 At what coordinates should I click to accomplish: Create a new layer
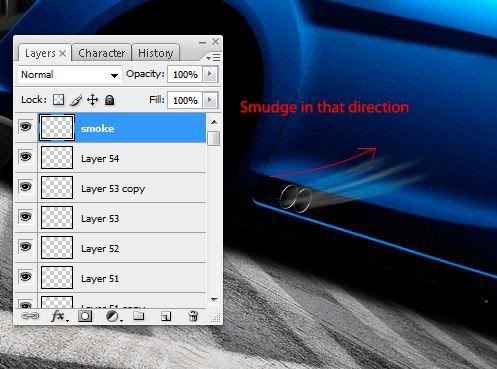[x=166, y=316]
